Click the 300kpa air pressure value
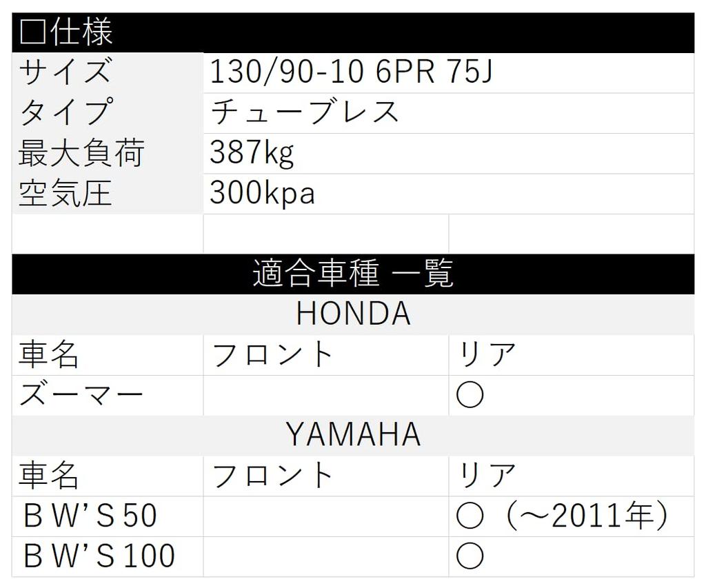Viewport: 706px width, 588px height. [262, 194]
